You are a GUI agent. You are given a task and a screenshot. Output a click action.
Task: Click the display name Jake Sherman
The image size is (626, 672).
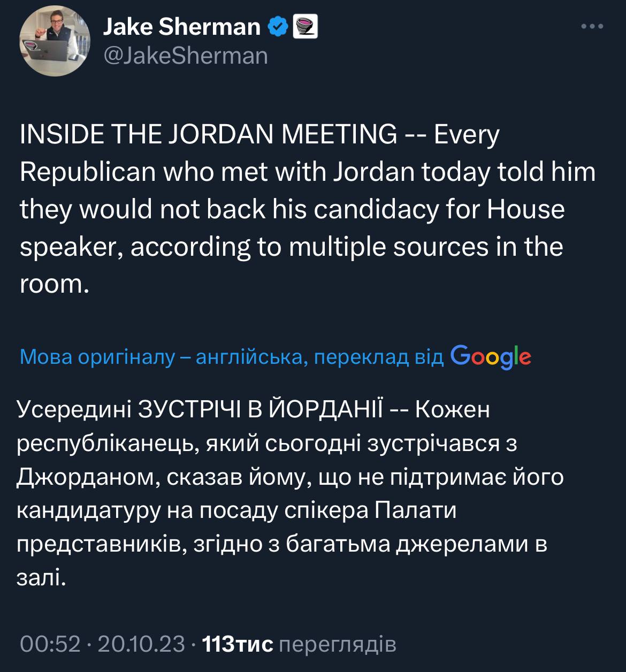(181, 26)
